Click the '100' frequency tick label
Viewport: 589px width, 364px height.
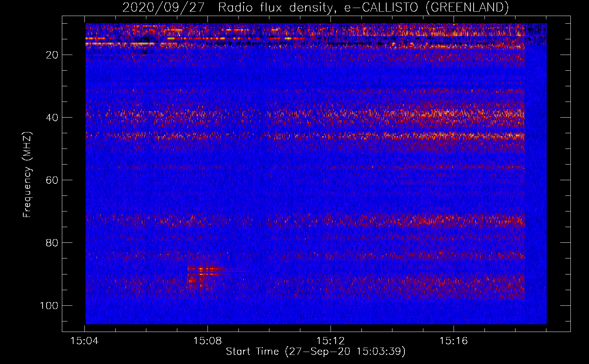click(49, 305)
